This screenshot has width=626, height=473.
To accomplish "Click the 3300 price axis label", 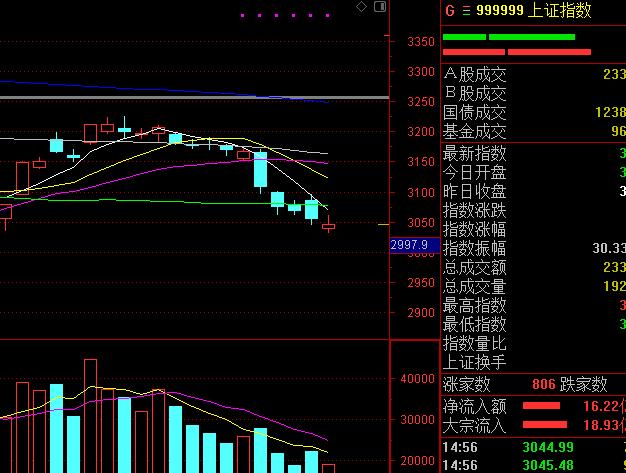I will 421,72.
